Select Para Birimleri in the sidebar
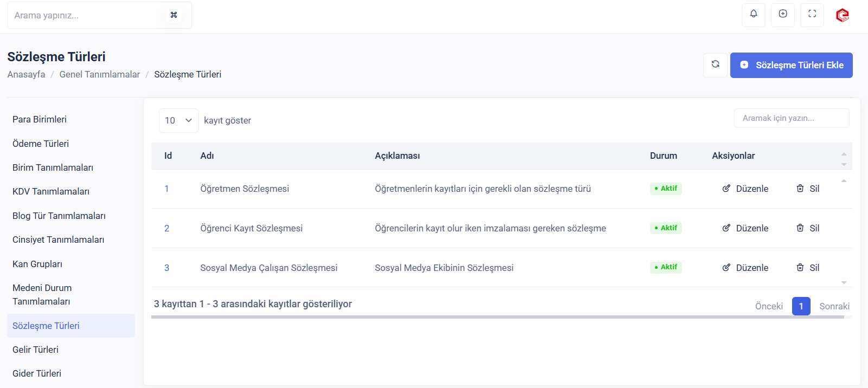The width and height of the screenshot is (868, 388). click(x=40, y=119)
